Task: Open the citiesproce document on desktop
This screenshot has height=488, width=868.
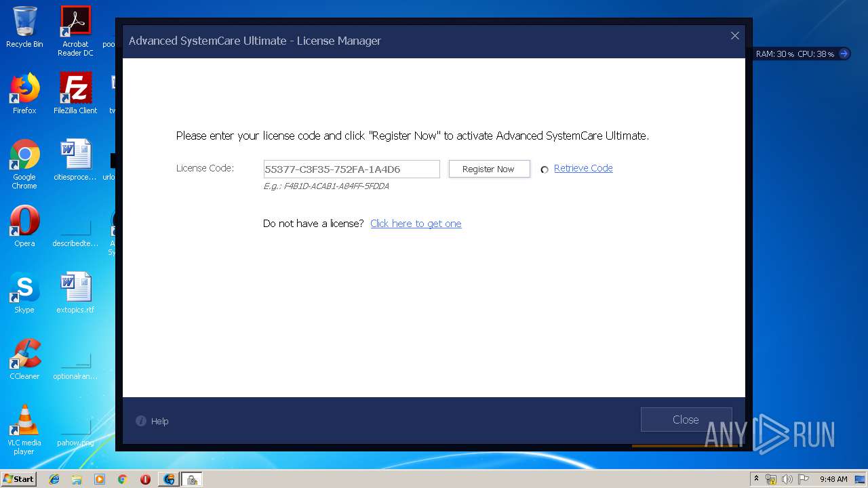Action: click(75, 160)
